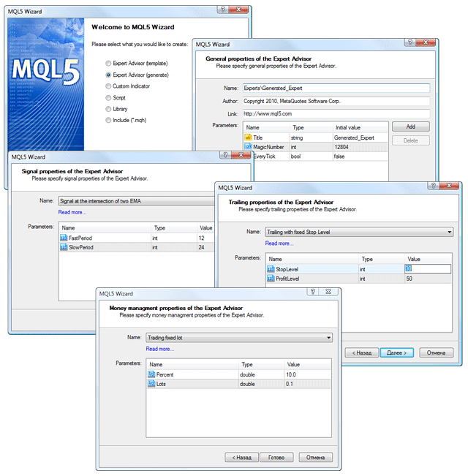This screenshot has width=468, height=476.
Task: Click Type column header in Money management table
Action: pyautogui.click(x=261, y=365)
